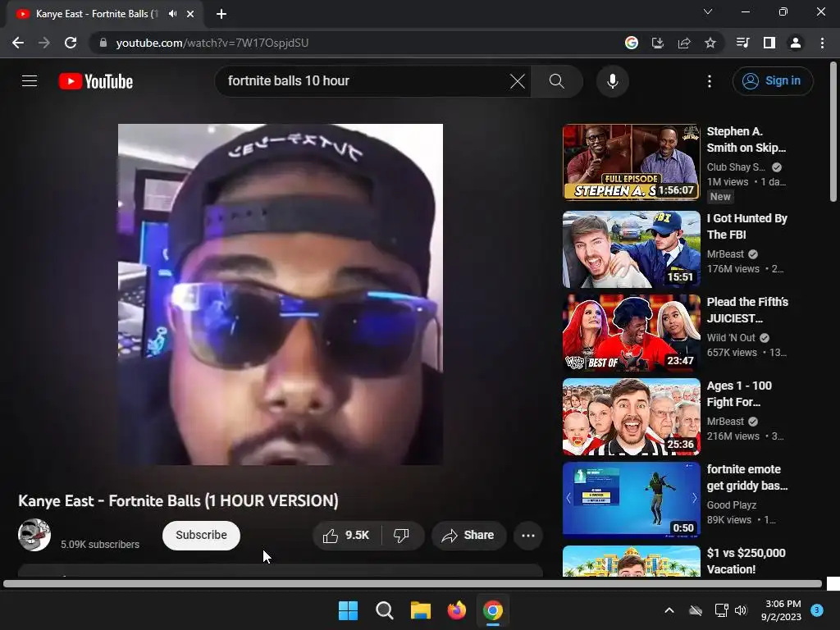
Task: Share the Fortnite Balls video
Action: (468, 535)
